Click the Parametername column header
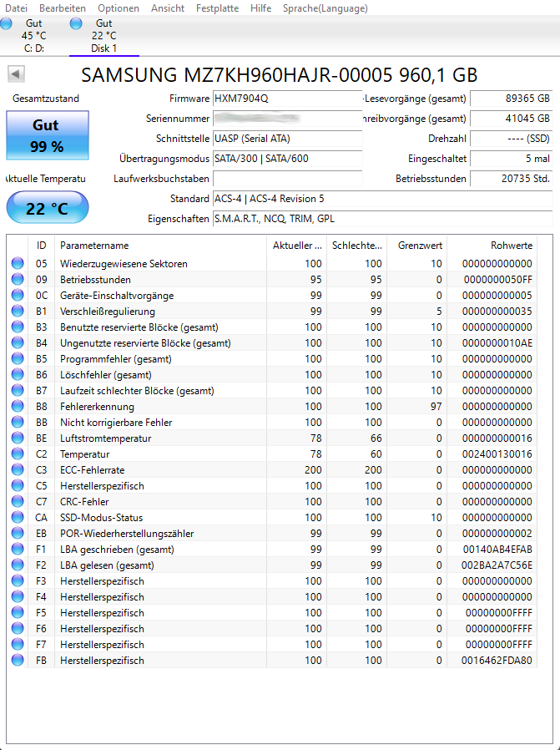 coord(160,246)
